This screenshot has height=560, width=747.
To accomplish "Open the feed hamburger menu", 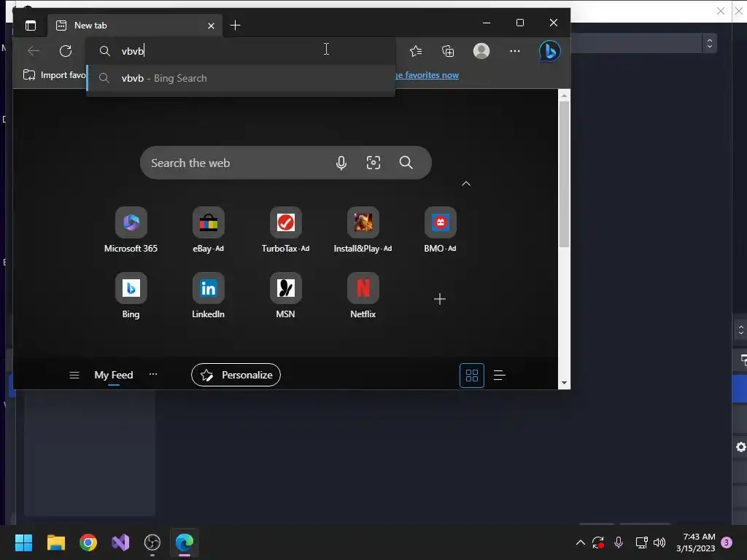I will 74,376.
